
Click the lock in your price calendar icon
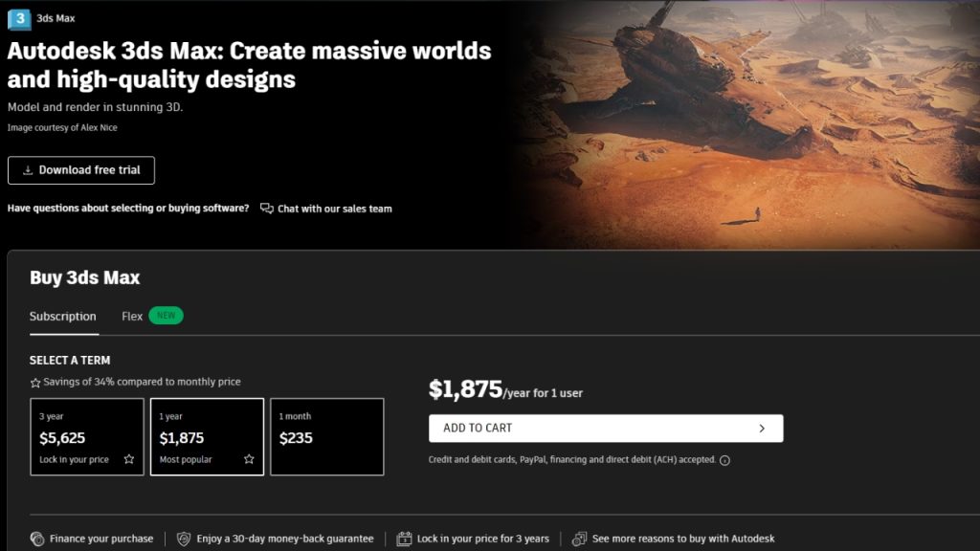point(404,539)
